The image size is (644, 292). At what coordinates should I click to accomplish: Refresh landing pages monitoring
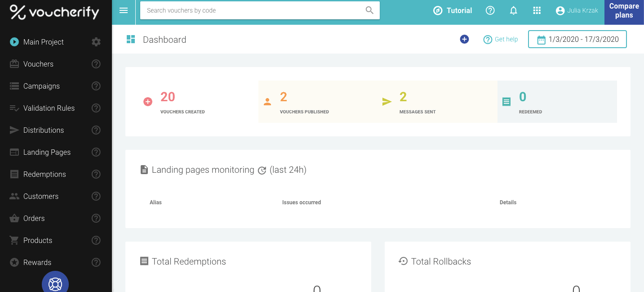(262, 171)
